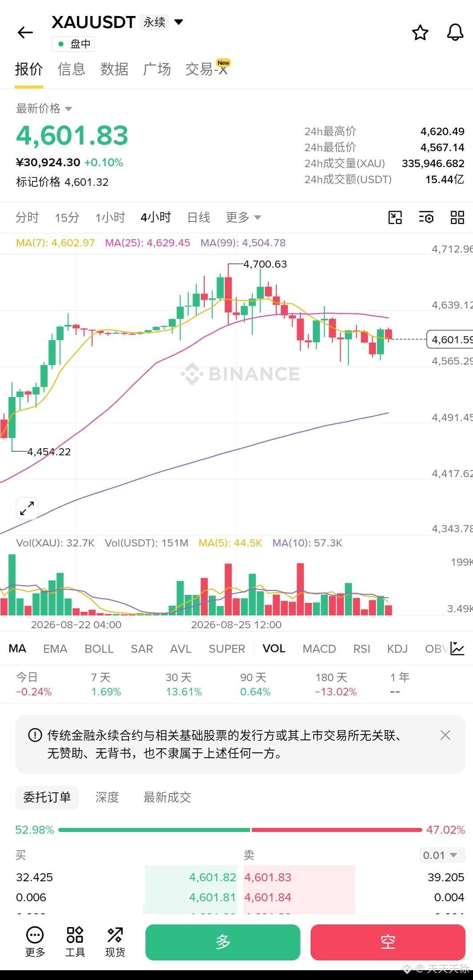Image resolution: width=473 pixels, height=980 pixels.
Task: Open the 交易-X tab
Action: coord(207,69)
